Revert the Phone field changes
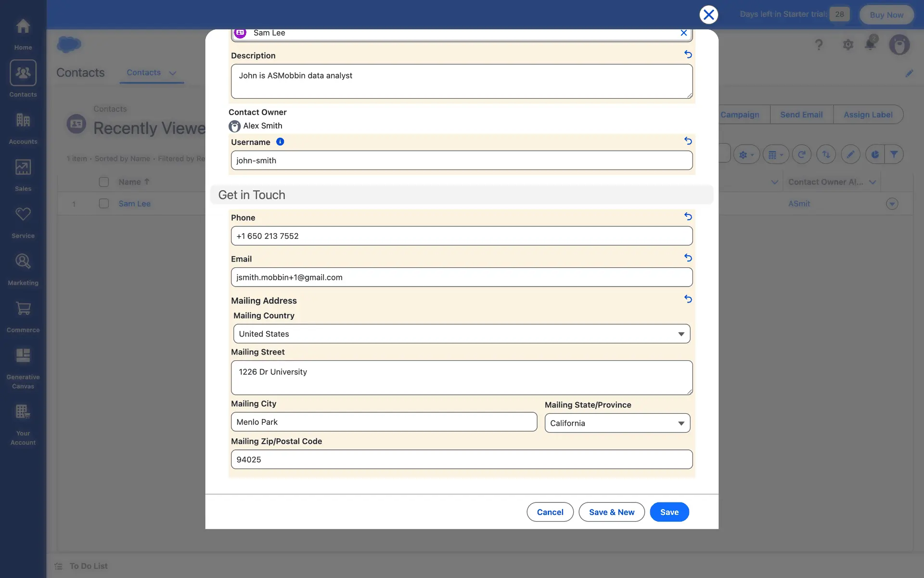 tap(688, 217)
